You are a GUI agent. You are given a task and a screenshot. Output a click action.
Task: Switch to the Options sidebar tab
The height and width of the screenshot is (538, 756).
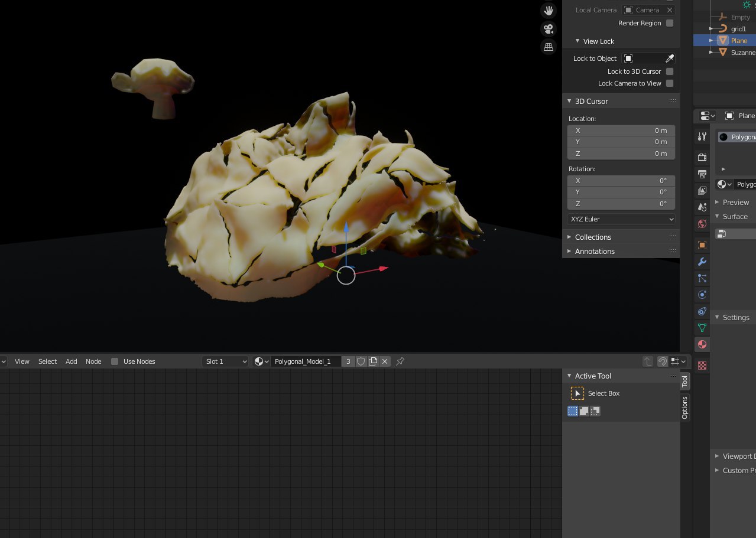click(684, 407)
